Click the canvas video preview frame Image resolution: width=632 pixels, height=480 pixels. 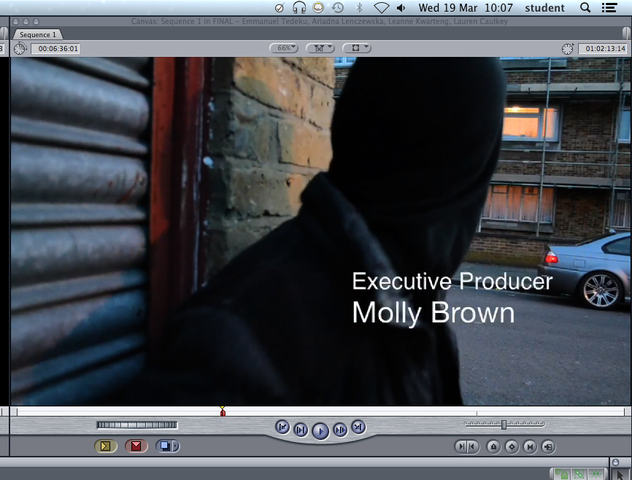(x=320, y=231)
